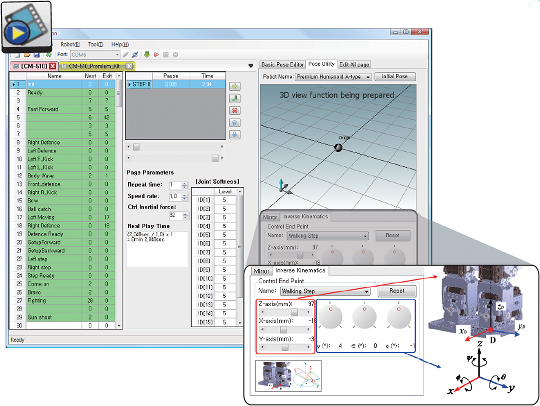This screenshot has height=406, width=540.
Task: Click the disconnect plug icon beside port
Action: click(x=135, y=54)
